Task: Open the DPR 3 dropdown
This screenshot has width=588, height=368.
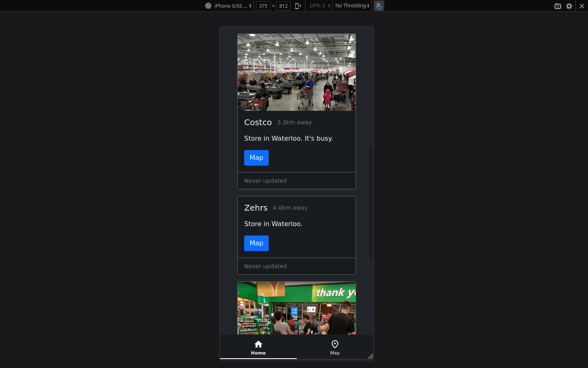Action: pyautogui.click(x=320, y=6)
